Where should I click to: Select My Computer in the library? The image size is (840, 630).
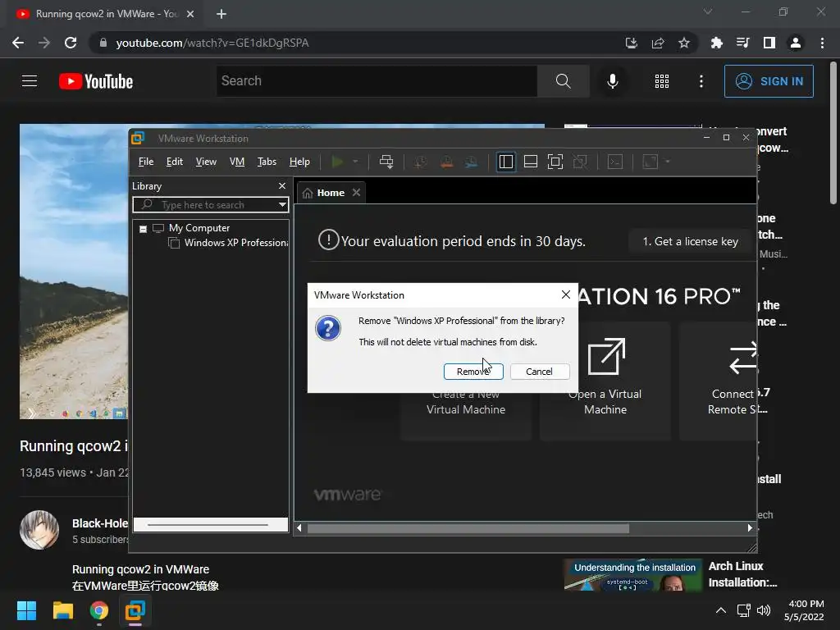(199, 228)
